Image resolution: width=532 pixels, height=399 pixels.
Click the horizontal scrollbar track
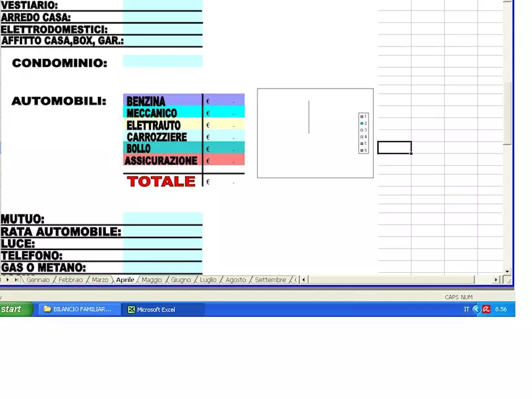pyautogui.click(x=390, y=280)
